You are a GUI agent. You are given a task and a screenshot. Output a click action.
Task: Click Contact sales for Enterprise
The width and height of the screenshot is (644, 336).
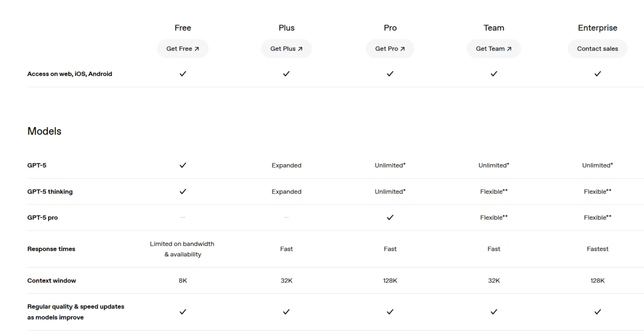click(597, 49)
